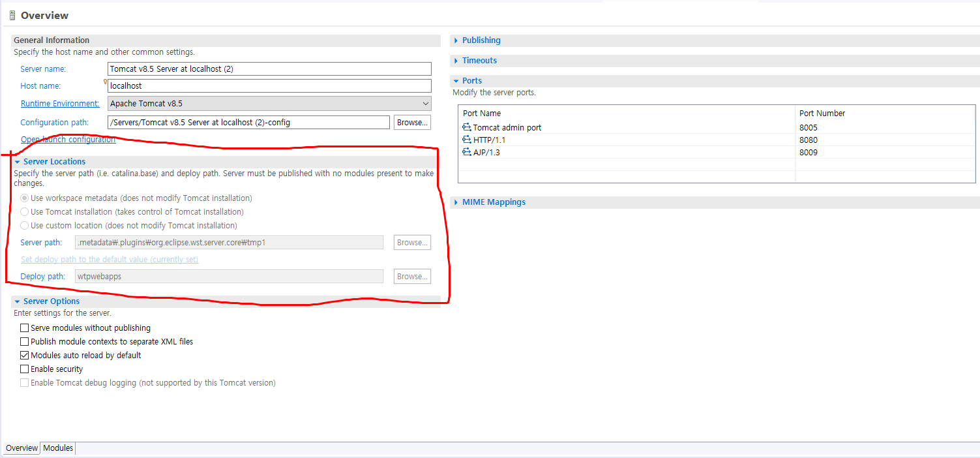Screen dimensions: 980x458
Task: Toggle the Enable security checkbox
Action: (x=25, y=369)
